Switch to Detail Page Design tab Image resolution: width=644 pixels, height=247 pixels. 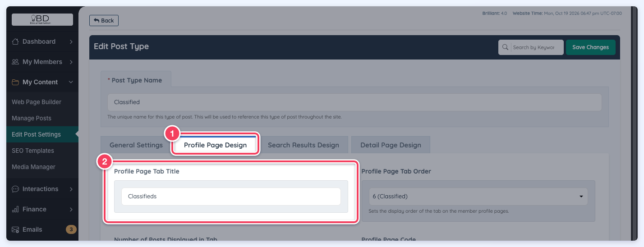coord(391,145)
